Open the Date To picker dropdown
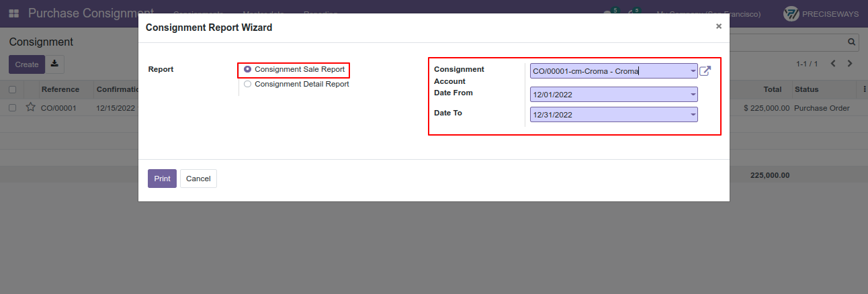Screen dimensions: 868x294 [x=693, y=115]
